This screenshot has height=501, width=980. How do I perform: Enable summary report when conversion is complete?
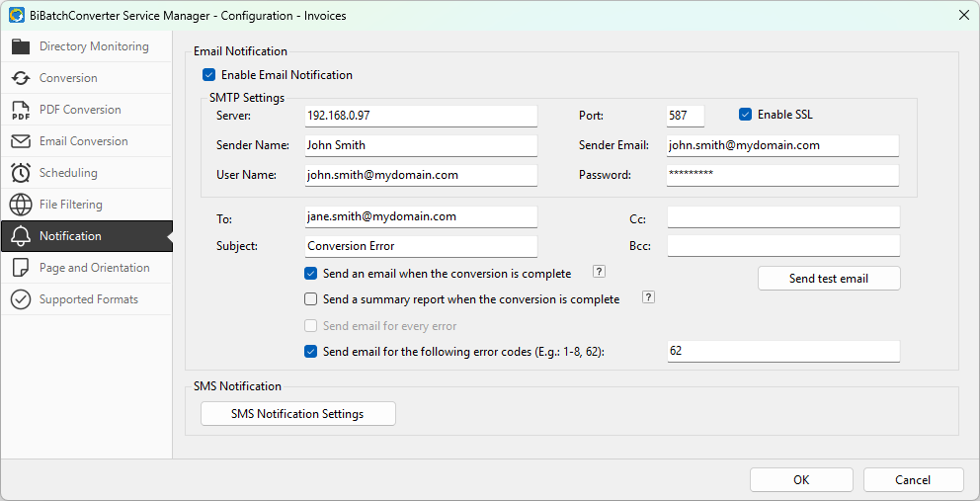click(311, 299)
